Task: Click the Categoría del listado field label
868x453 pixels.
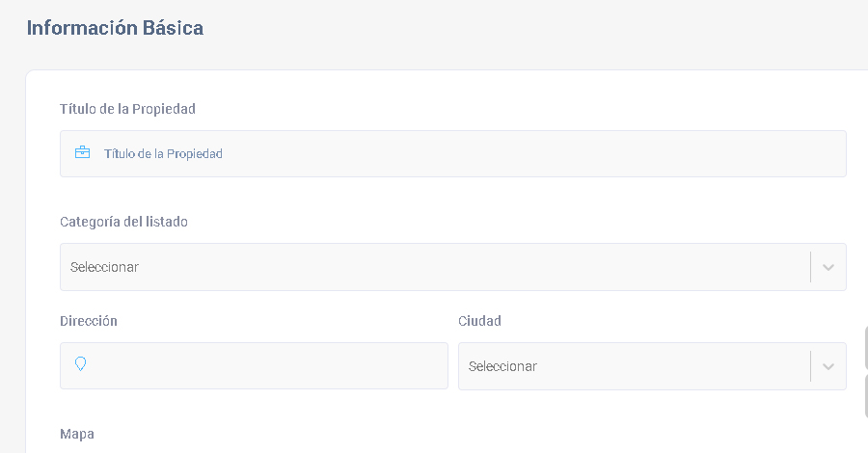Action: pos(123,222)
